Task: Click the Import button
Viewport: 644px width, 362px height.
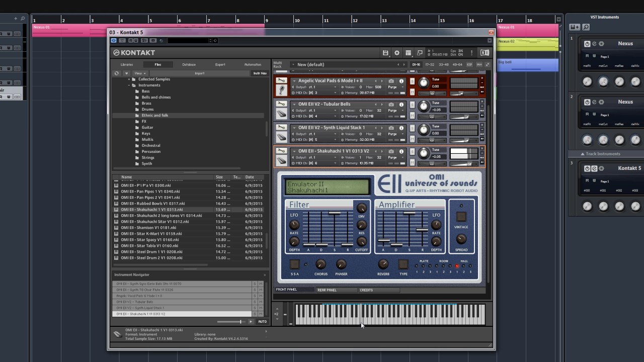Action: (200, 73)
